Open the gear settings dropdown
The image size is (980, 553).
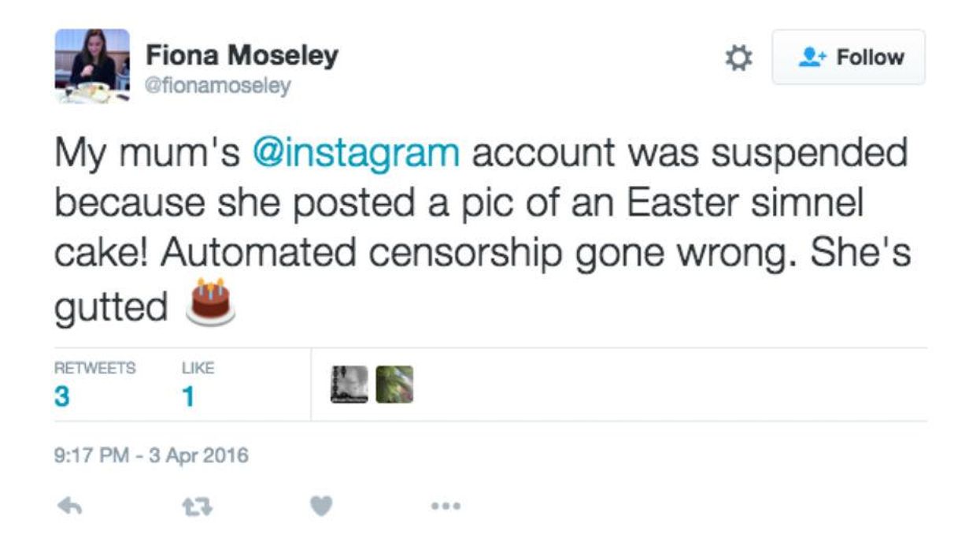coord(738,58)
